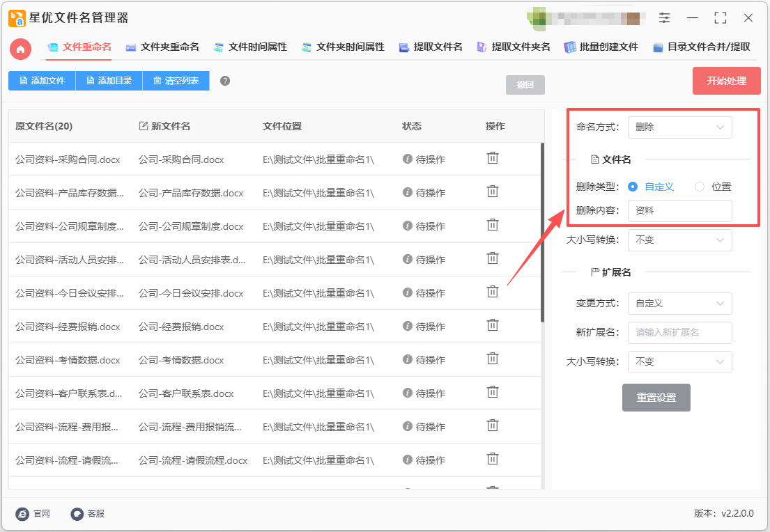Delete the 采购合同.docx row with trash icon
The height and width of the screenshot is (532, 770).
click(492, 158)
